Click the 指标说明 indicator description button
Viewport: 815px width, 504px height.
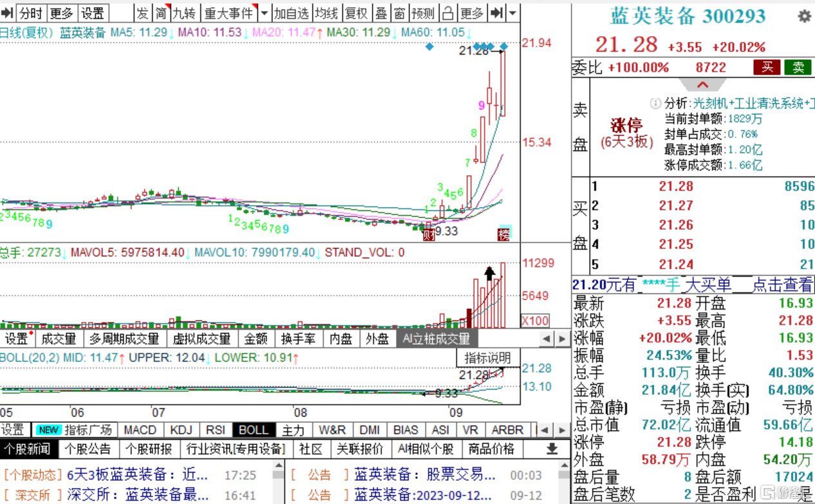pyautogui.click(x=488, y=358)
